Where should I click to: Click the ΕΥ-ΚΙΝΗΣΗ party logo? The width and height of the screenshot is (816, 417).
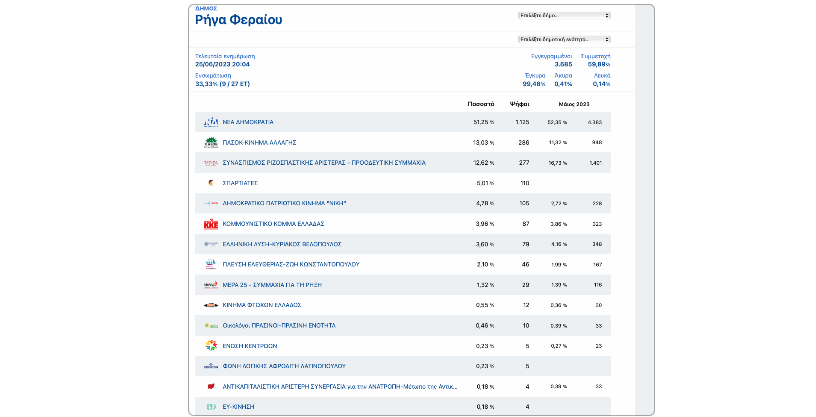pos(211,407)
